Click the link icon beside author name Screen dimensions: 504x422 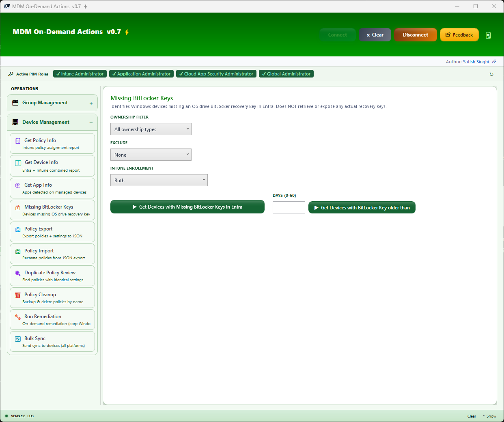click(x=494, y=62)
